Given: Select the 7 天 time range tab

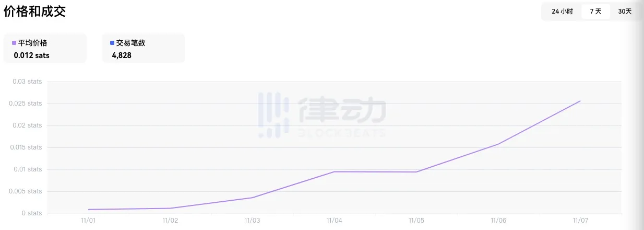Looking at the screenshot, I should [595, 11].
